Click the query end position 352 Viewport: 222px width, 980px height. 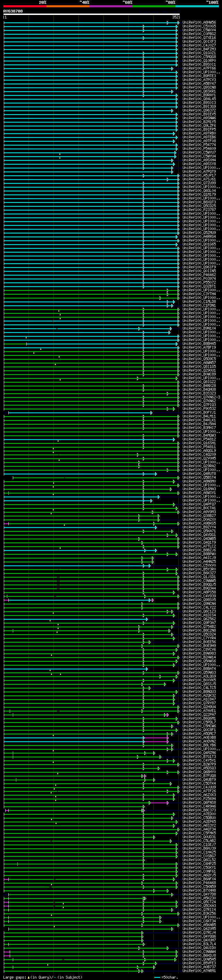click(175, 17)
